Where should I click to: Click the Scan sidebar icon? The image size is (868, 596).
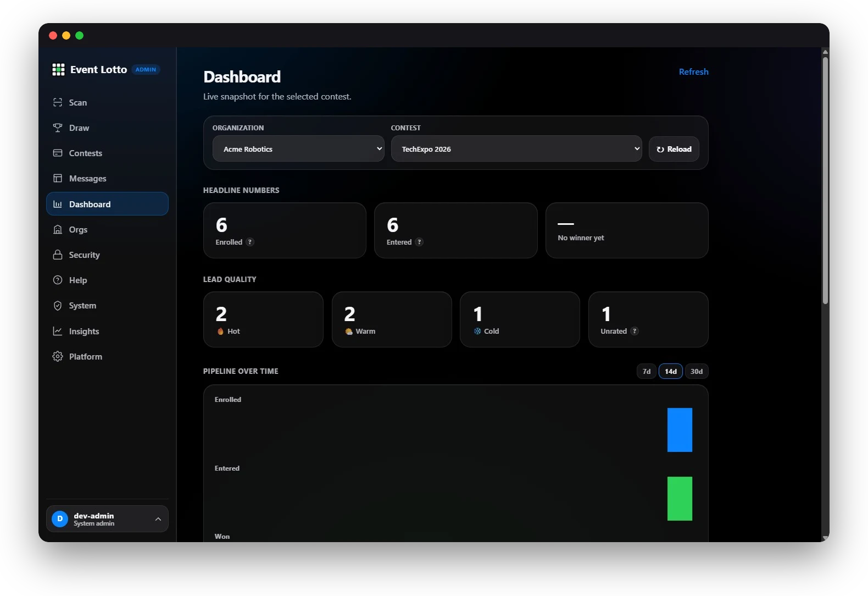coord(58,102)
